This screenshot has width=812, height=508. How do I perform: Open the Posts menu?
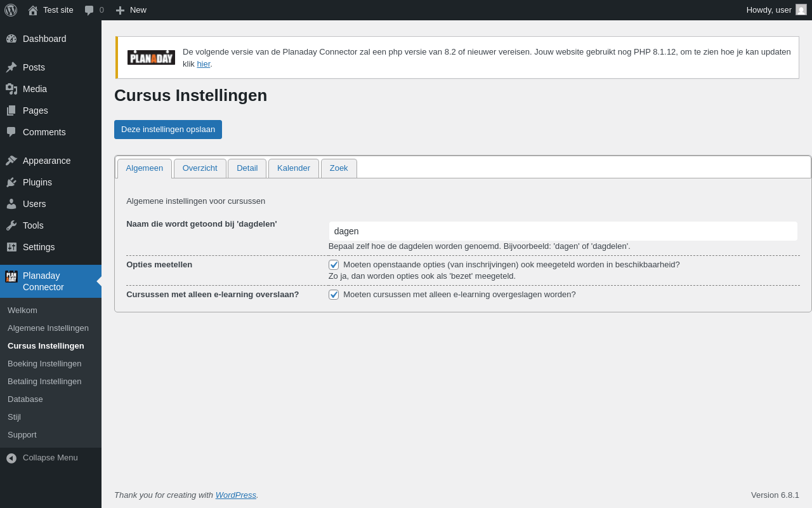pos(34,67)
